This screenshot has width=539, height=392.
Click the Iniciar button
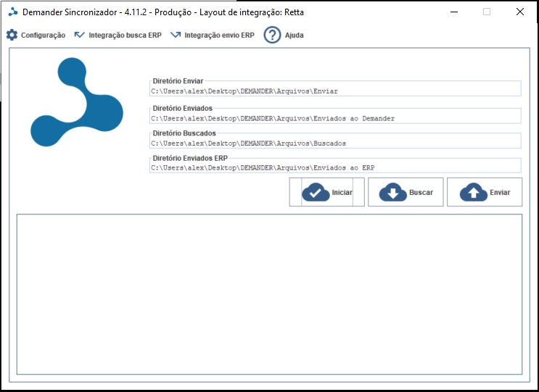pyautogui.click(x=327, y=192)
